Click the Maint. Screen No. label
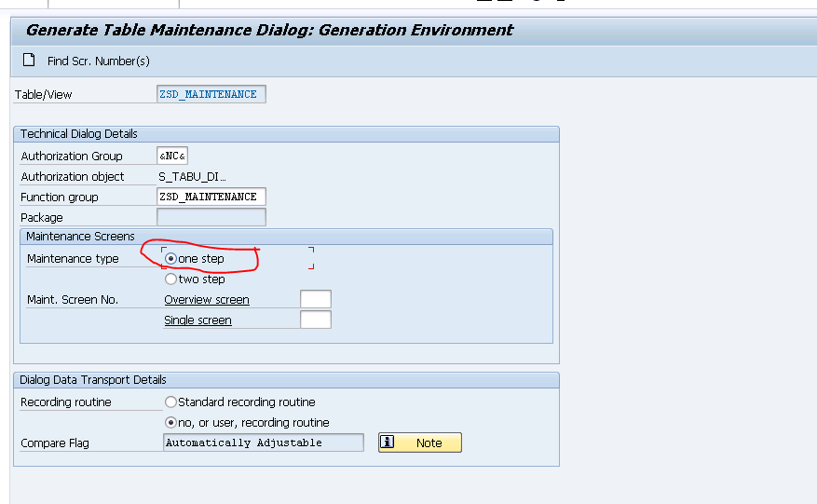Screen dimensions: 817x504 [x=73, y=300]
